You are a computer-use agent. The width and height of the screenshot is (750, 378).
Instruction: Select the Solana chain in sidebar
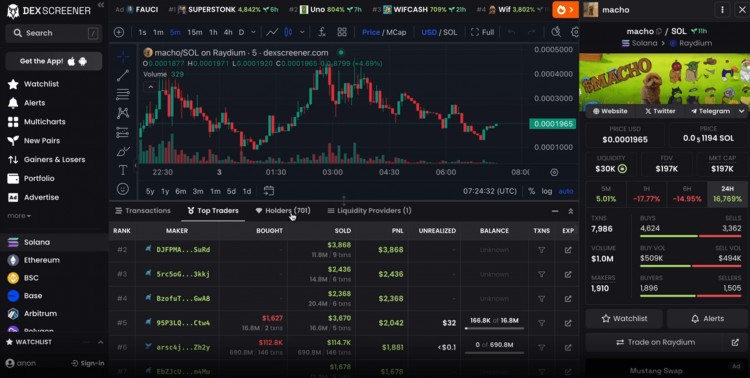point(54,242)
